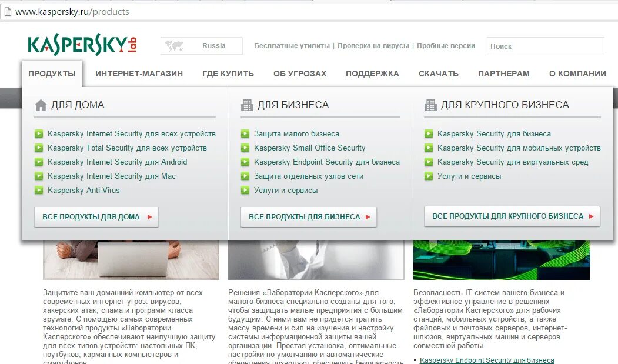Screen dimensions: 618x364
Task: Open the Kaspersky Anti-Virus link
Action: (x=83, y=191)
